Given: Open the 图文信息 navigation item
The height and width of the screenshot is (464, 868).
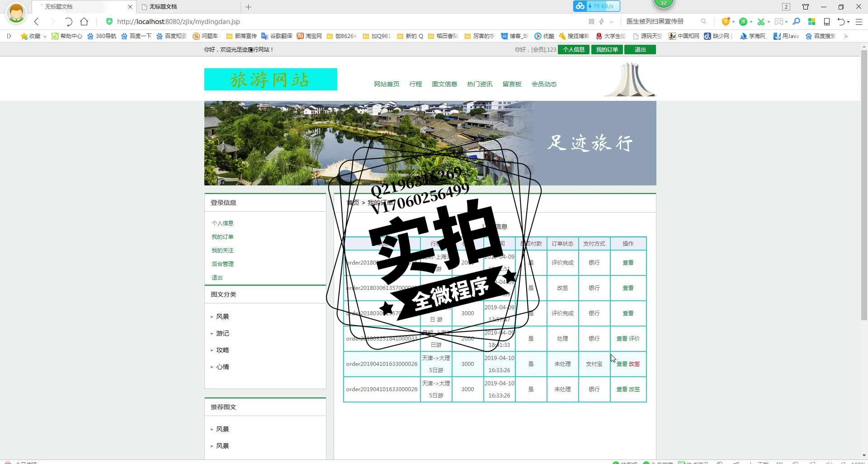Looking at the screenshot, I should pos(444,84).
